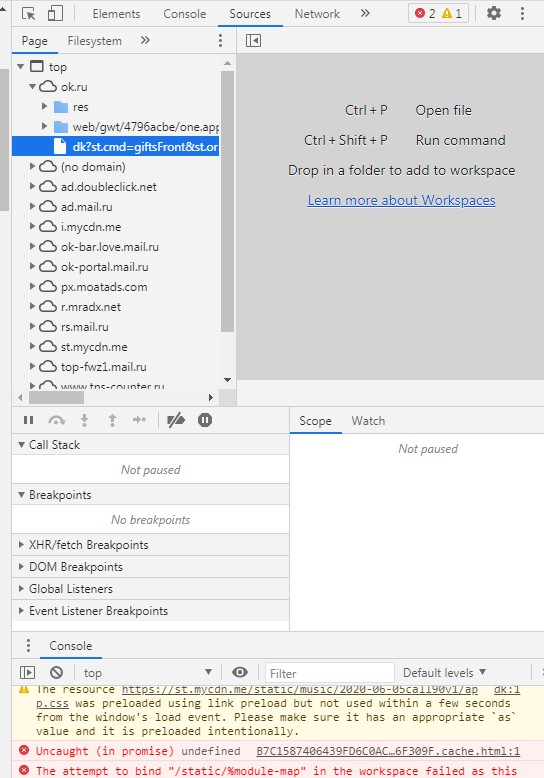The height and width of the screenshot is (778, 544).
Task: Click the step over function call icon
Action: coord(57,421)
